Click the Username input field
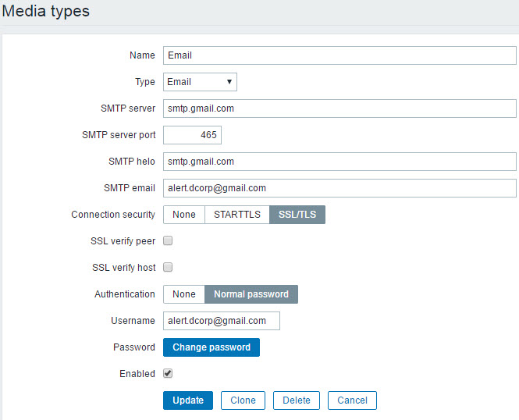This screenshot has height=420, width=519. [x=222, y=321]
